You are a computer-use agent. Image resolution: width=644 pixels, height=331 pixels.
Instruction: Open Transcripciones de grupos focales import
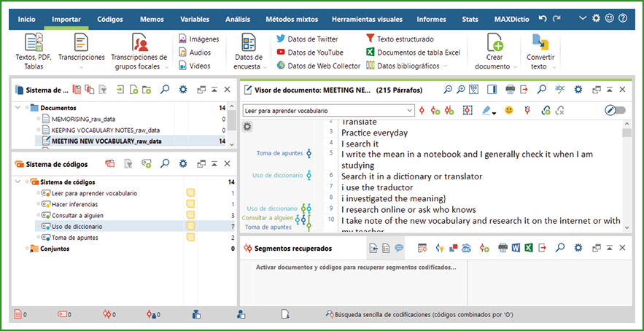[x=139, y=44]
